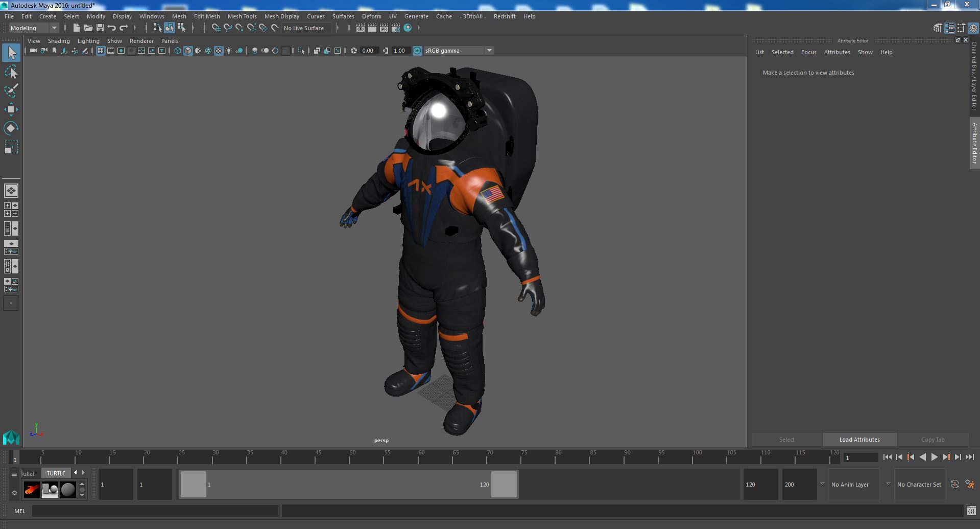
Task: Open the panel Lighting menu
Action: (x=88, y=41)
